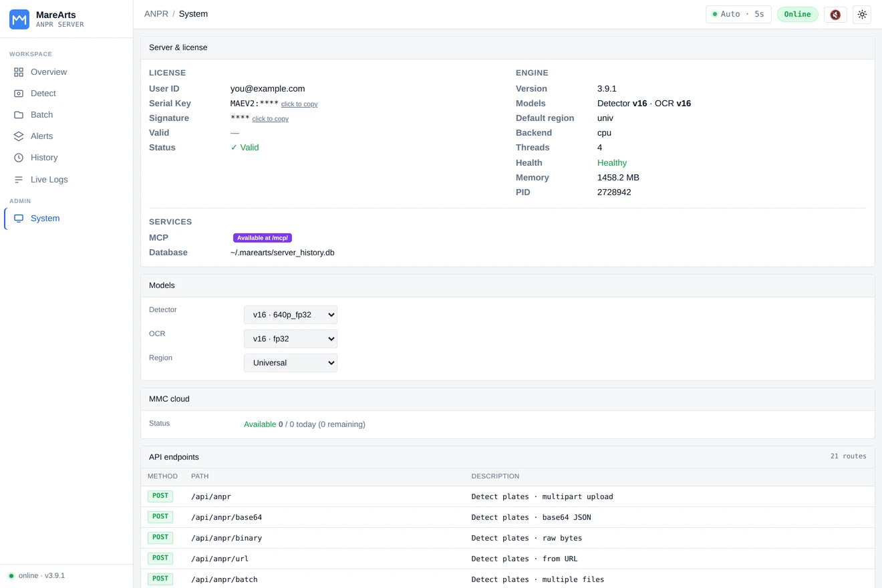This screenshot has height=588, width=882.
Task: Click the 1458.2 MB memory value
Action: pos(618,178)
